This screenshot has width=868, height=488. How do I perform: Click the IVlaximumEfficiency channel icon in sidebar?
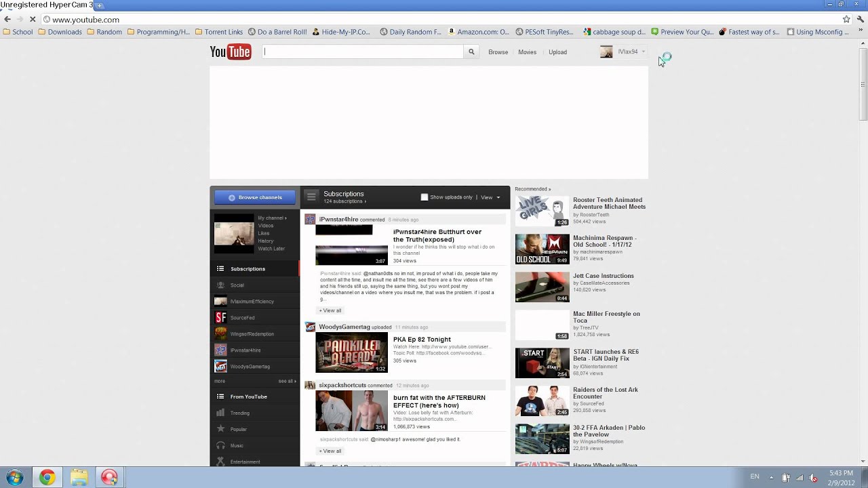click(220, 301)
